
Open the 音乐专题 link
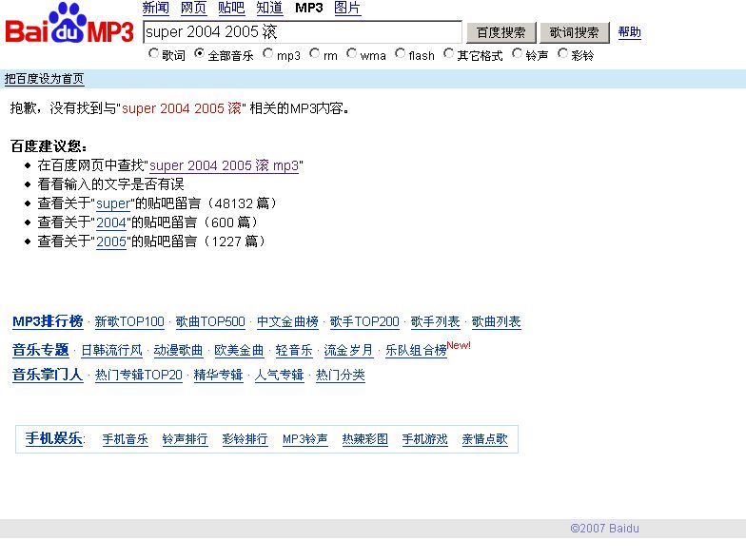click(x=40, y=350)
